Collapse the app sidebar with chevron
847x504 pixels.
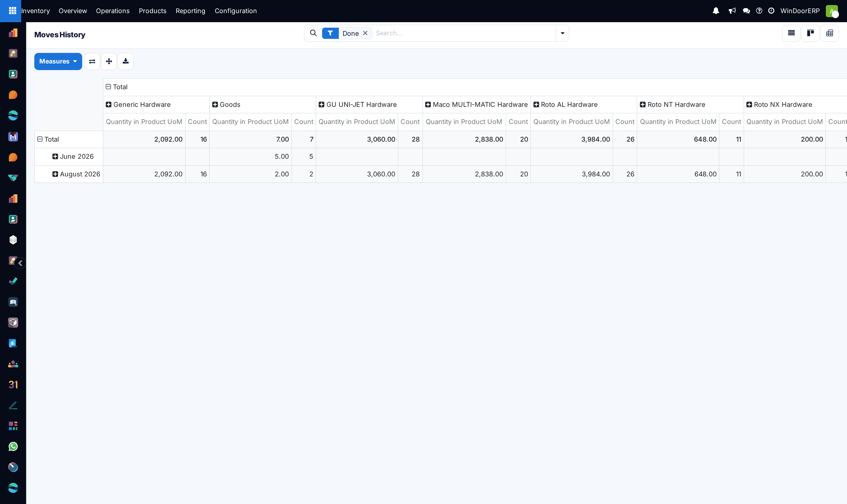point(20,263)
